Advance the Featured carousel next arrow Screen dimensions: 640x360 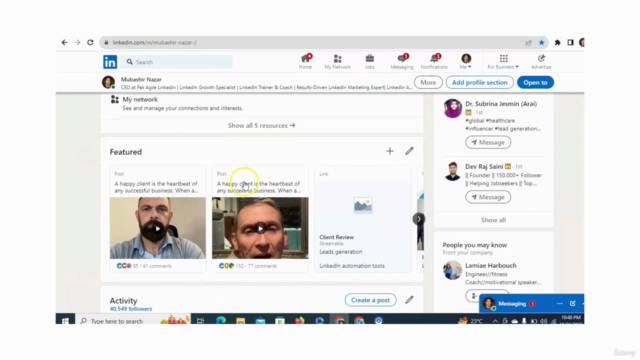418,219
